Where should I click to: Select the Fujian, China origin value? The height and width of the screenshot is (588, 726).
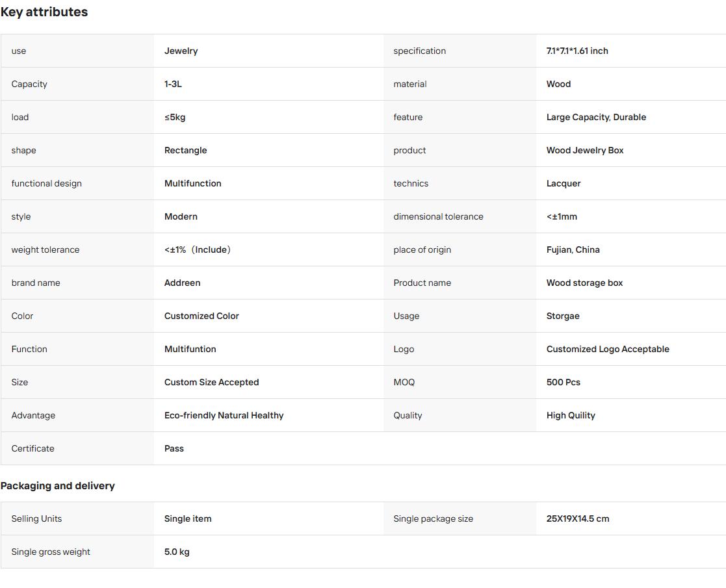point(573,249)
